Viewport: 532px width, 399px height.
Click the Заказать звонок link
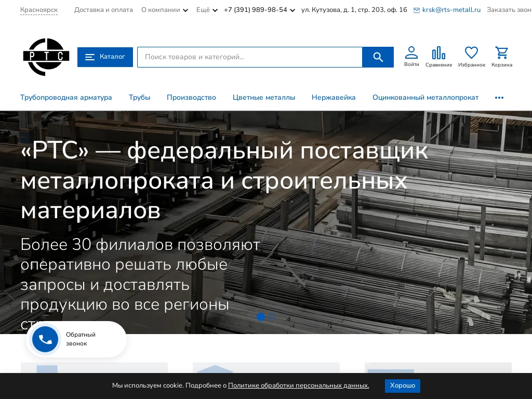coord(509,10)
